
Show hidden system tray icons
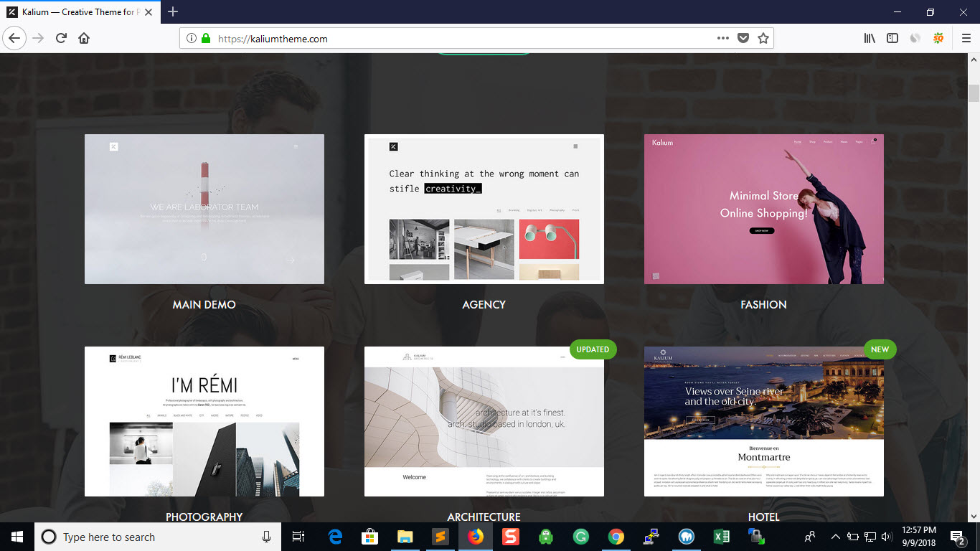[835, 537]
